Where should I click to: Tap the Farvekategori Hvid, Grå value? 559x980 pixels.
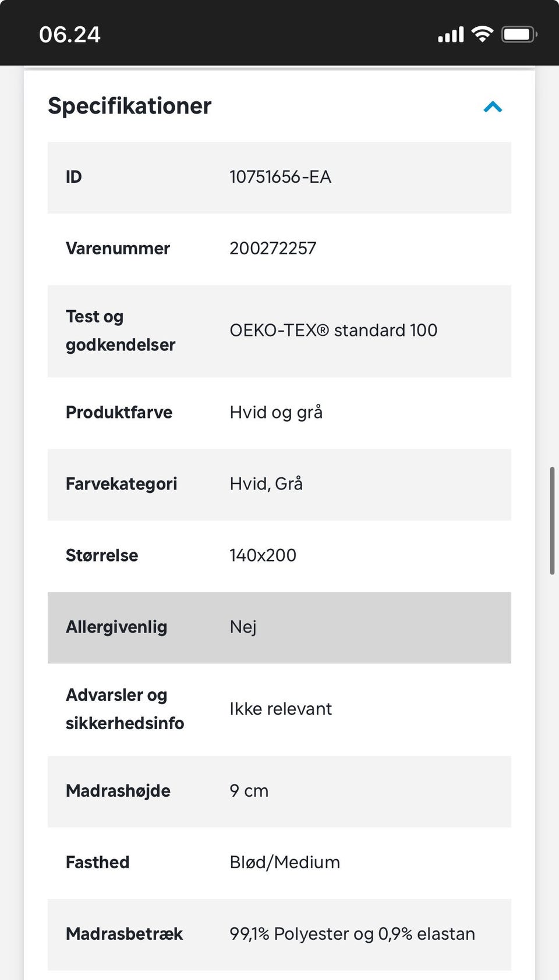pyautogui.click(x=266, y=484)
